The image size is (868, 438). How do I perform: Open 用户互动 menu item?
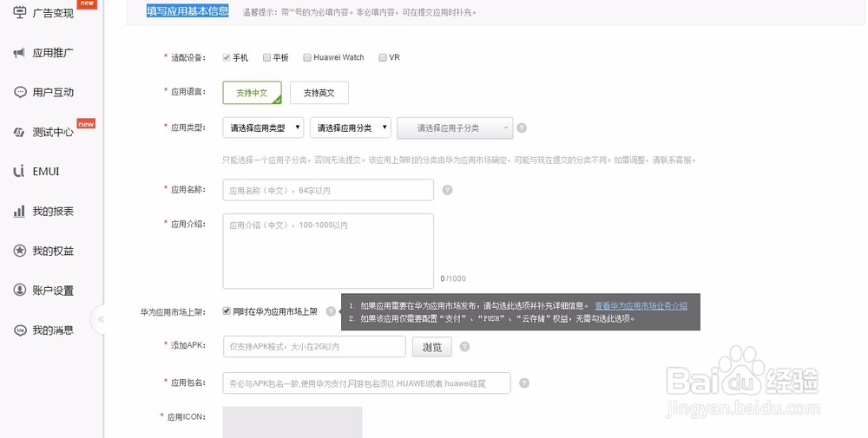[x=53, y=92]
